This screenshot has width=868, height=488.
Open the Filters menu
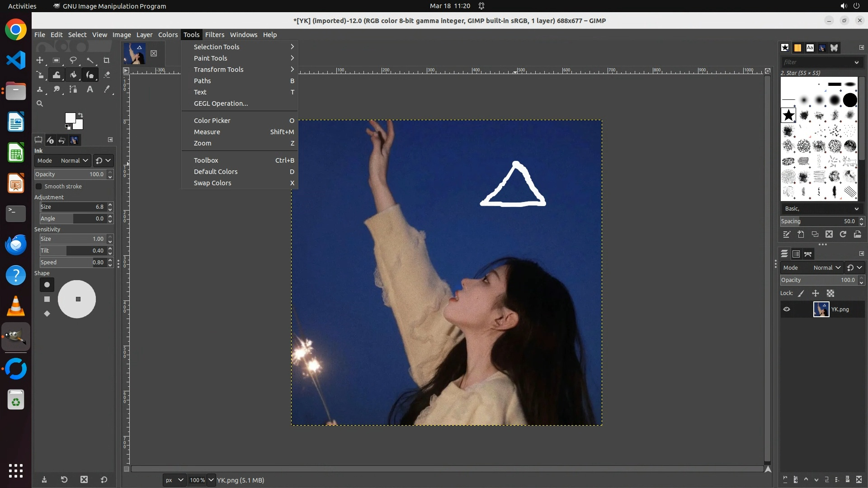point(214,35)
